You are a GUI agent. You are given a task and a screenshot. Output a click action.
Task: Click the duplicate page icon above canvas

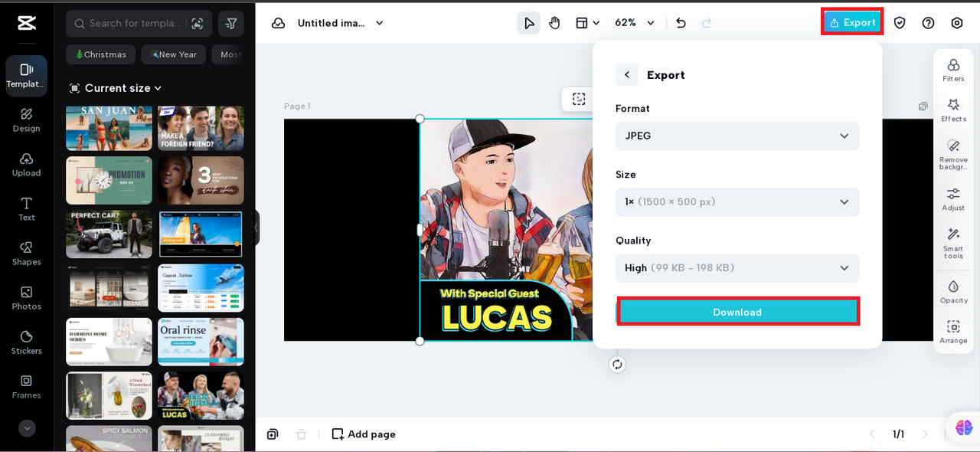923,106
